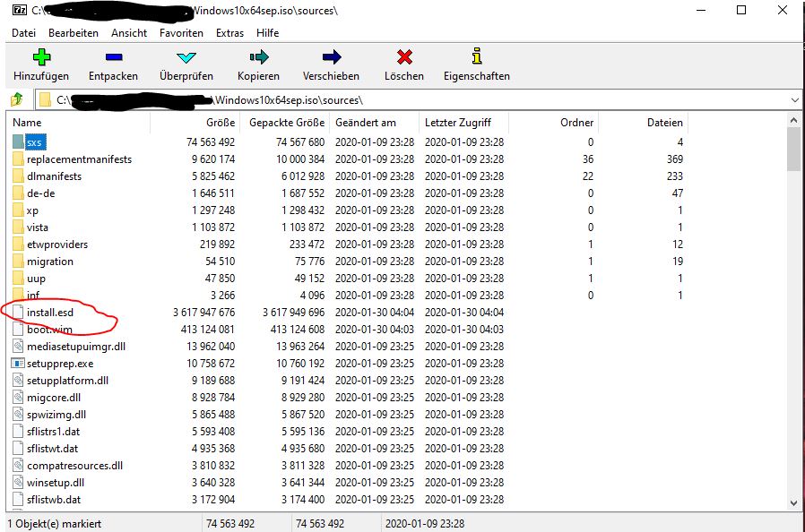Viewport: 805px width, 532px height.
Task: Sort by Geändert am column header
Action: 376,123
